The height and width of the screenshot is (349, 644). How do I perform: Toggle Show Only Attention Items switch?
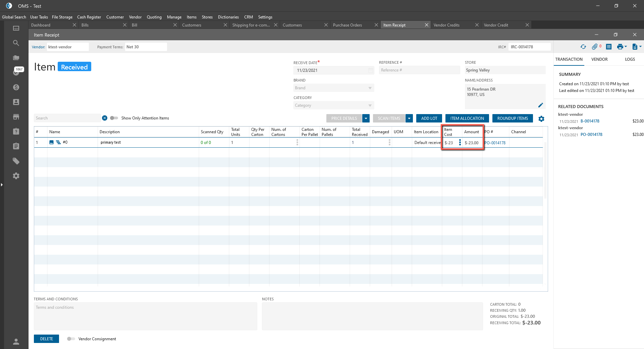114,118
